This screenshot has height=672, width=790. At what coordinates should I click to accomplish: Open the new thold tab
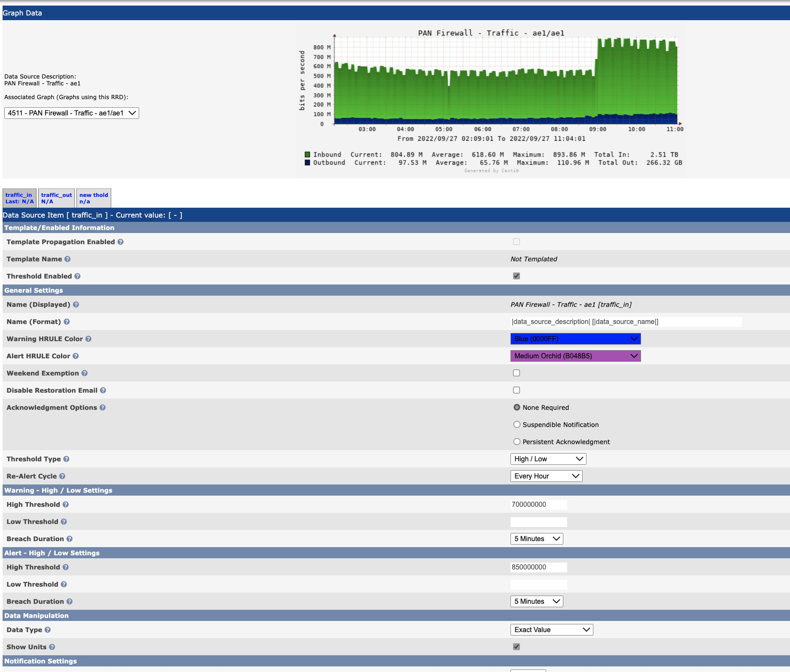[x=94, y=198]
